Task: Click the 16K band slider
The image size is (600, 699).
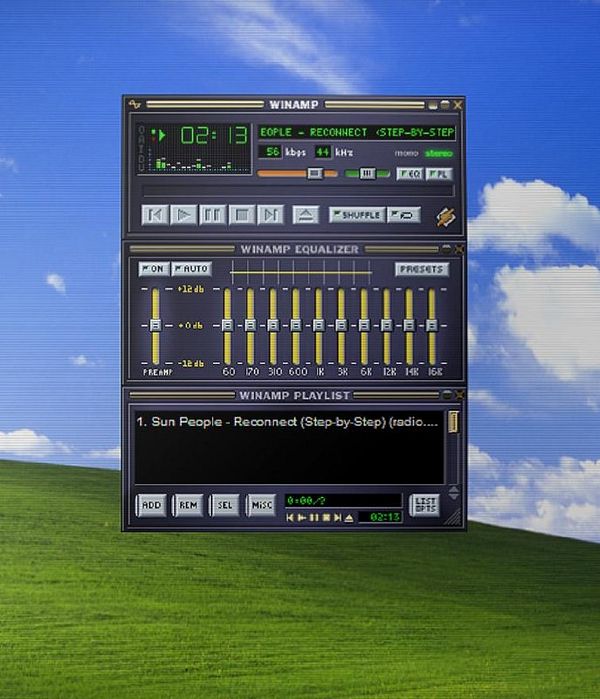Action: coord(432,326)
